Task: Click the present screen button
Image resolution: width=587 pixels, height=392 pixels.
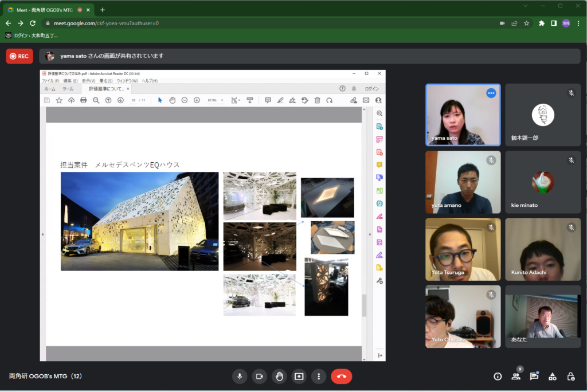Action: [299, 377]
